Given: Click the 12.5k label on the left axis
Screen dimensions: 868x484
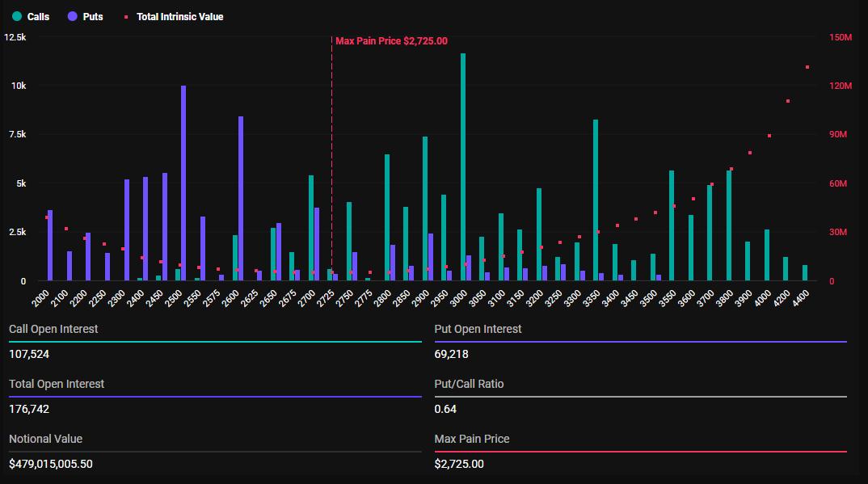Looking at the screenshot, I should [x=15, y=37].
